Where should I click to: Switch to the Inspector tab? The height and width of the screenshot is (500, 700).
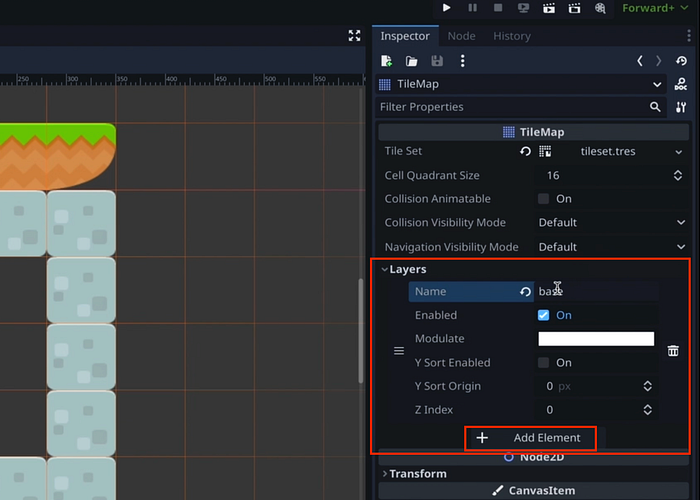405,36
